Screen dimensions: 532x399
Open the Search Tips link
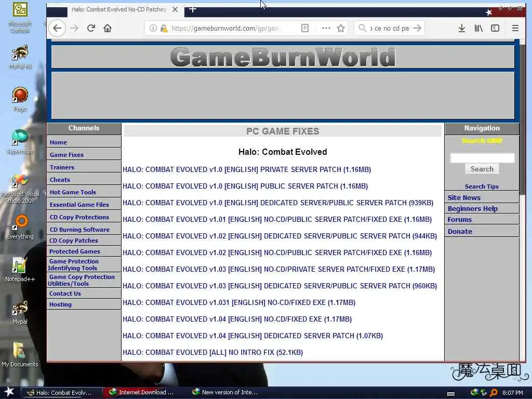pyautogui.click(x=482, y=187)
